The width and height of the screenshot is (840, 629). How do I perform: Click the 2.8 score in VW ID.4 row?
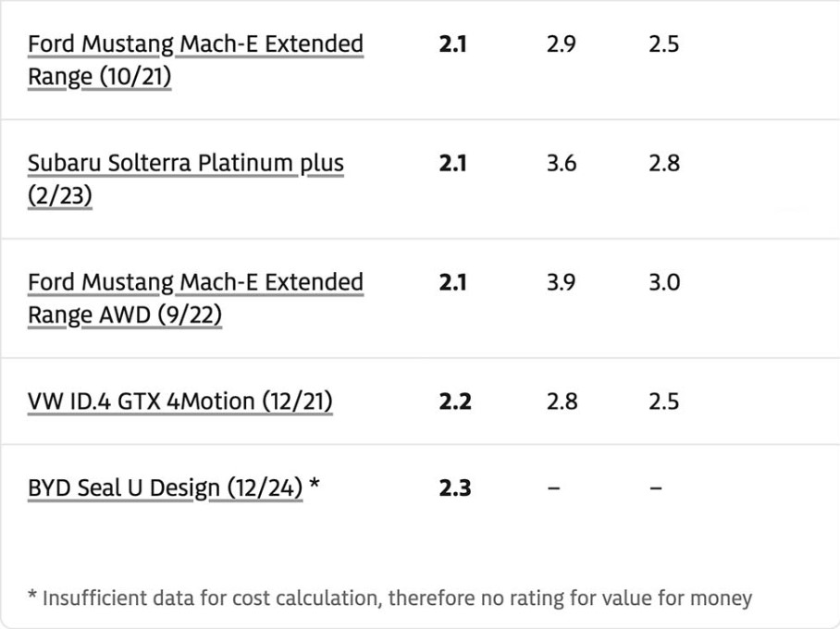562,401
